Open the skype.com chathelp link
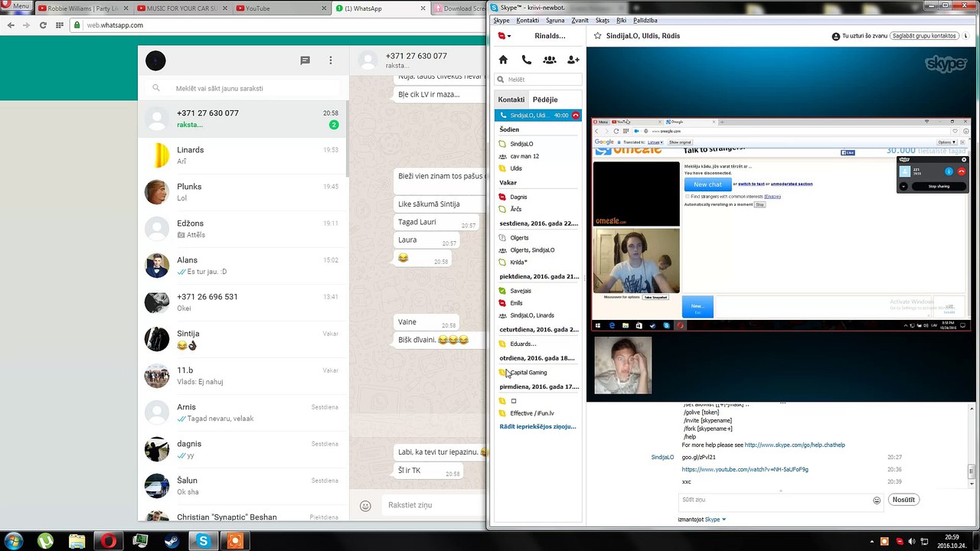This screenshot has width=980, height=551. coord(795,445)
